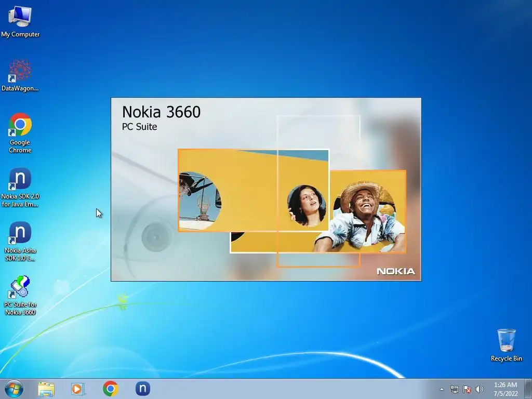Click the Nokia 3660 PC Suite splash screen

pyautogui.click(x=266, y=189)
